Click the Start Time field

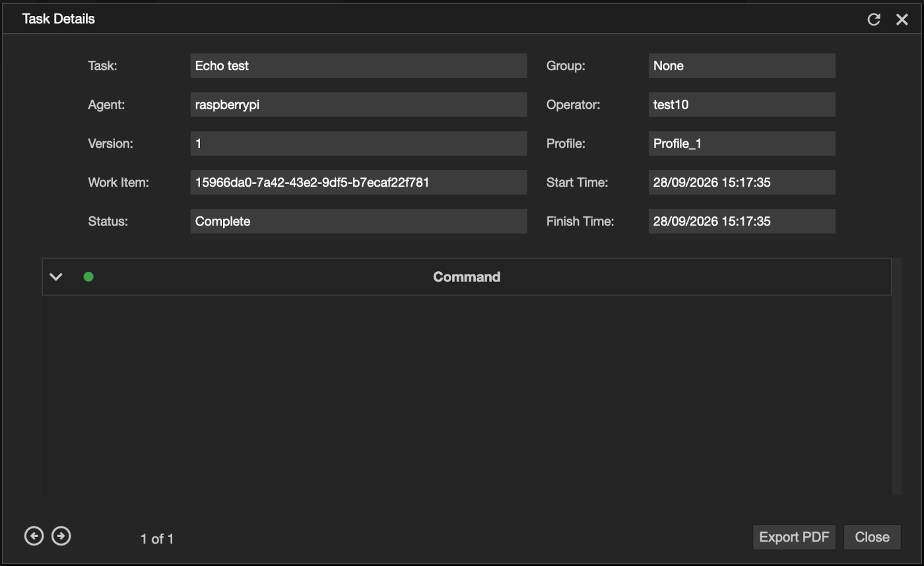[742, 183]
